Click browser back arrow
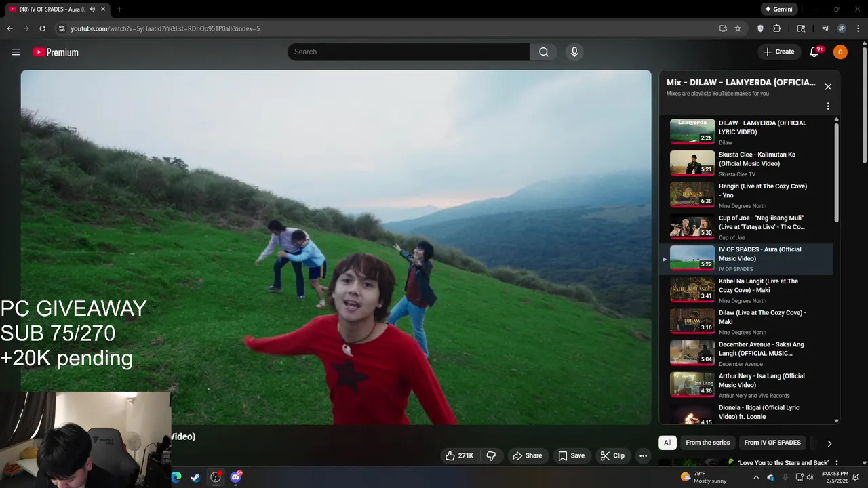 9,28
